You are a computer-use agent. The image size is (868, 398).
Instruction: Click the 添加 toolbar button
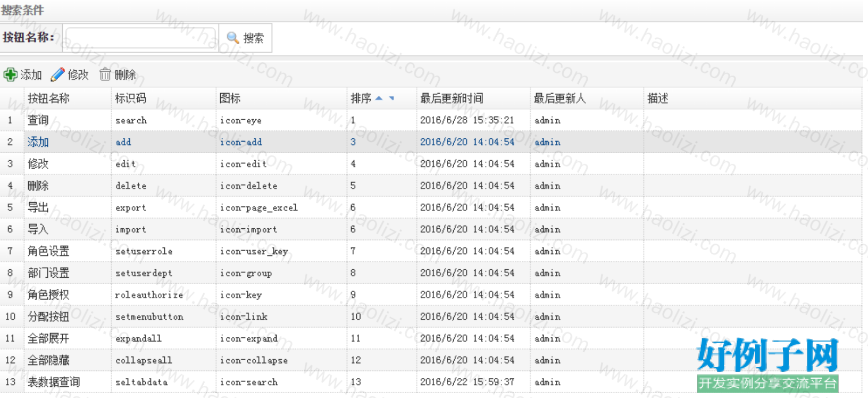23,74
